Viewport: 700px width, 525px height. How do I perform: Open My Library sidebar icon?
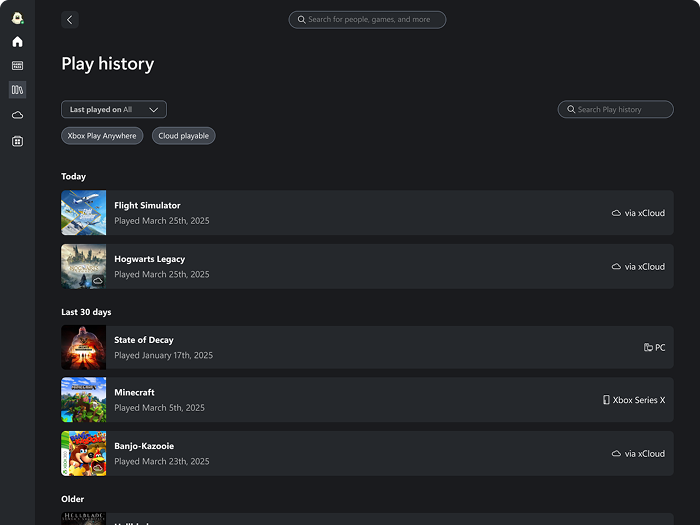tap(17, 90)
